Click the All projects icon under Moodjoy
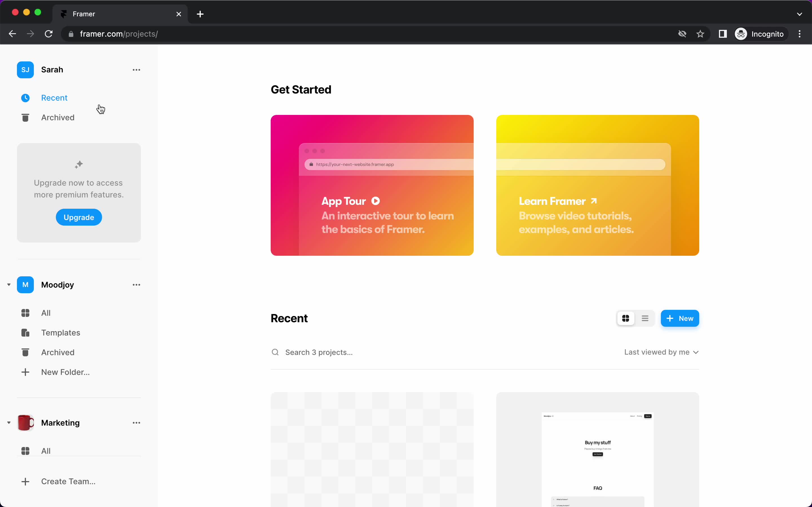812x507 pixels. point(25,312)
